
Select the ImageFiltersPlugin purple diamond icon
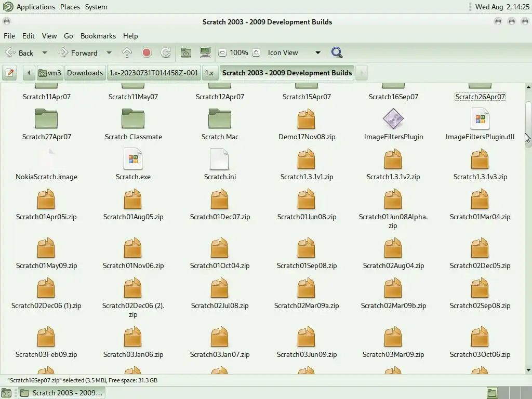[393, 119]
